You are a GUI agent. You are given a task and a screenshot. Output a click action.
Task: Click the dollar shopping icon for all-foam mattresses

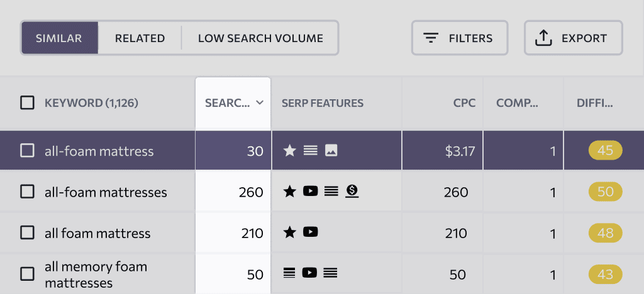tap(352, 191)
